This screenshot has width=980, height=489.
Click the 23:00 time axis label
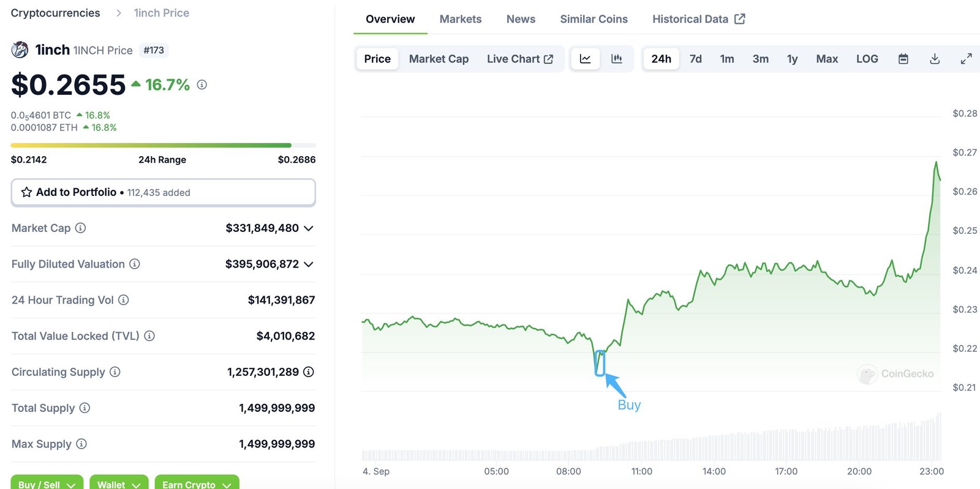[932, 471]
